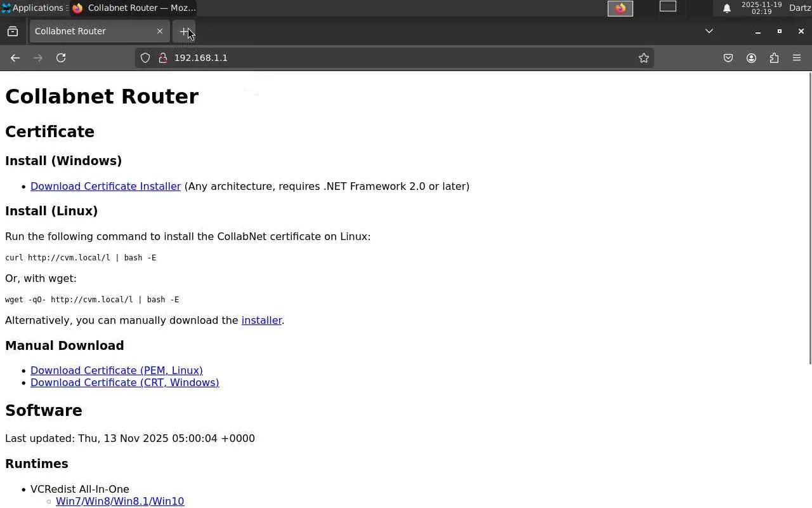Minimize the Firefox window

[x=757, y=31]
